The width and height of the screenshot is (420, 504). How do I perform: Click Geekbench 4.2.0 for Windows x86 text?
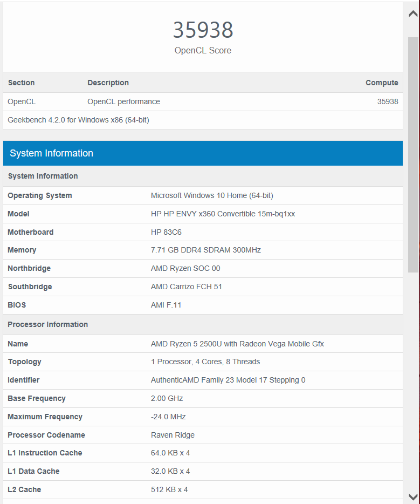tap(78, 120)
